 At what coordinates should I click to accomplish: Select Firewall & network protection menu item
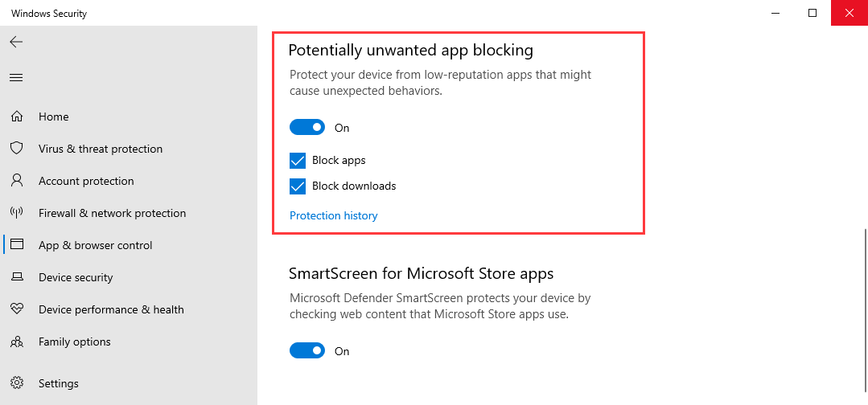112,213
